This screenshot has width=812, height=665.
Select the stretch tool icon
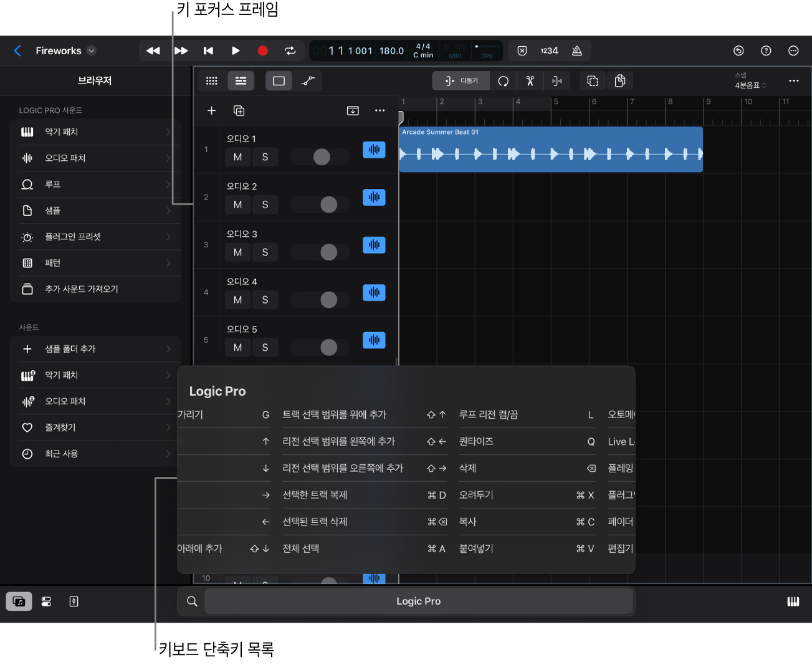point(557,81)
